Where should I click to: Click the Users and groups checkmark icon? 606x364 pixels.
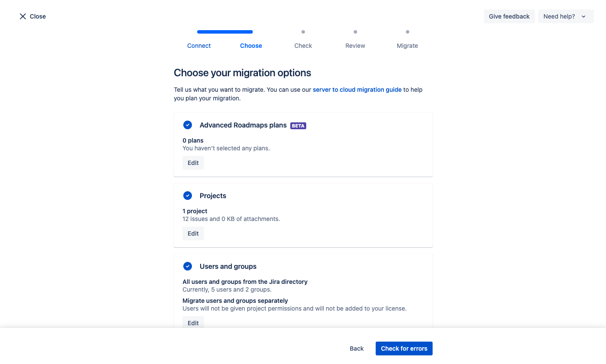coord(188,266)
